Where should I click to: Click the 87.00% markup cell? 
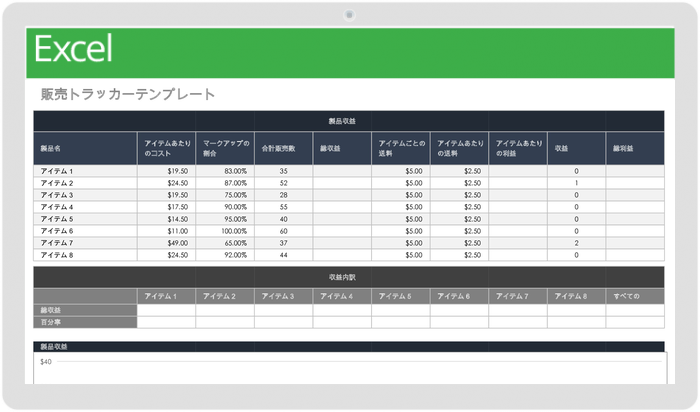(x=225, y=183)
